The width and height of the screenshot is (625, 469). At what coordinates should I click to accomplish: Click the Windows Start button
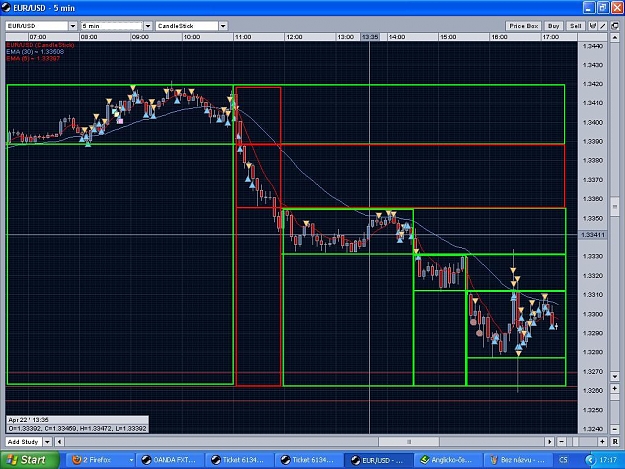click(x=30, y=460)
